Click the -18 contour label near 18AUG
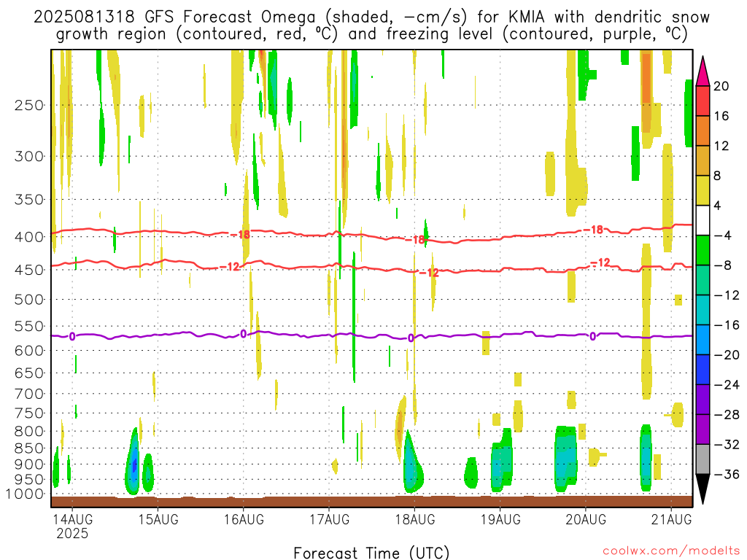747x560 pixels. point(415,240)
